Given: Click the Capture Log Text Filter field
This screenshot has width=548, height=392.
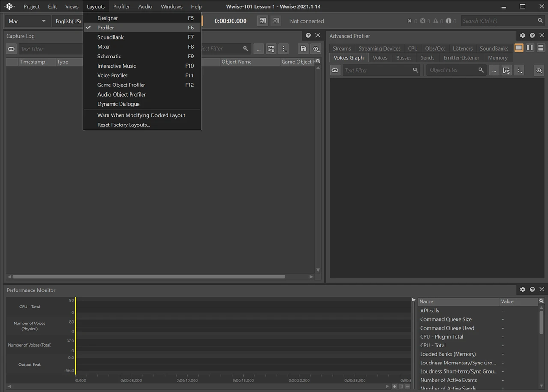Looking at the screenshot, I should (x=51, y=49).
